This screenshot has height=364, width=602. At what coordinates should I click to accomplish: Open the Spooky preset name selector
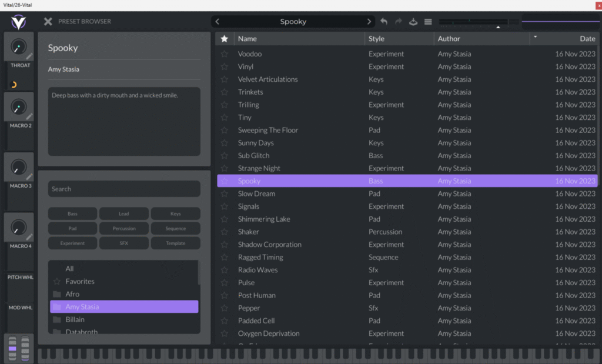[293, 22]
